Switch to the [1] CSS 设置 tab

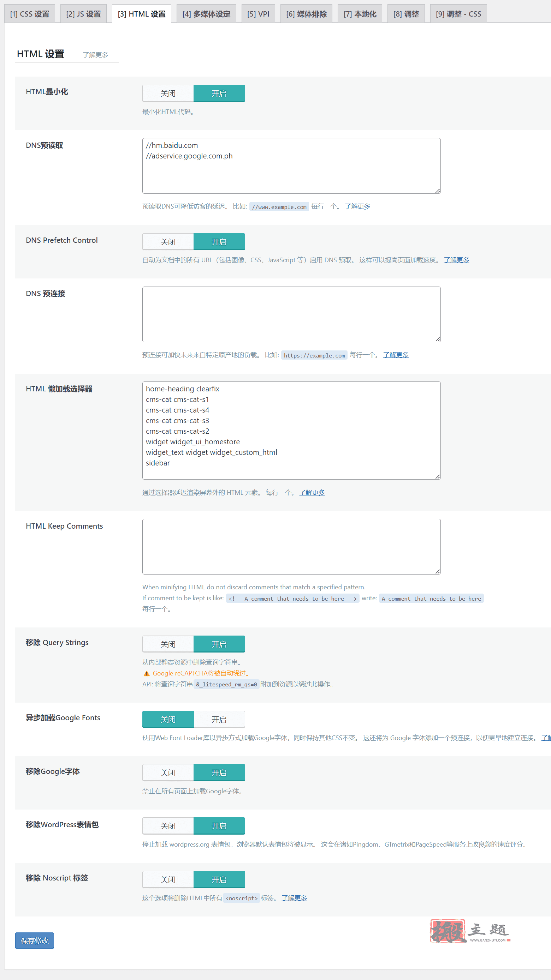point(30,14)
